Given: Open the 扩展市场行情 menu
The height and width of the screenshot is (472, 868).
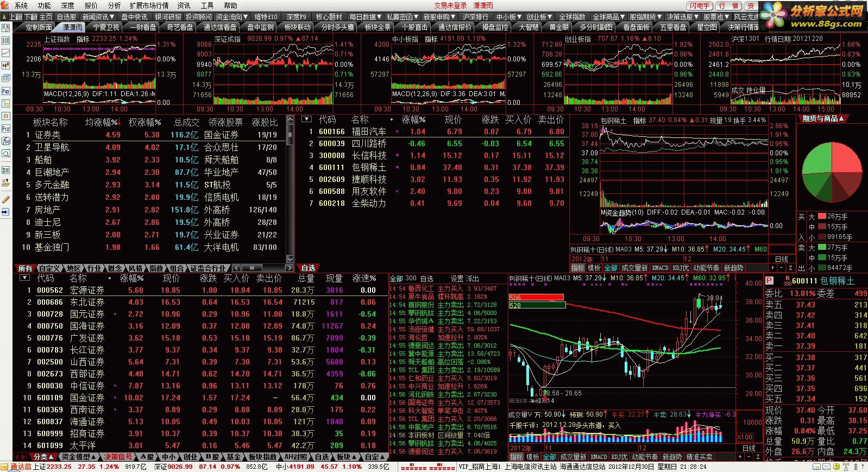Looking at the screenshot, I should click(x=149, y=5).
